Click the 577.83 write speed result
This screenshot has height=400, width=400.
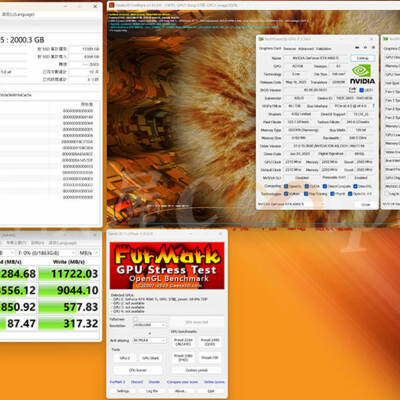click(x=69, y=307)
